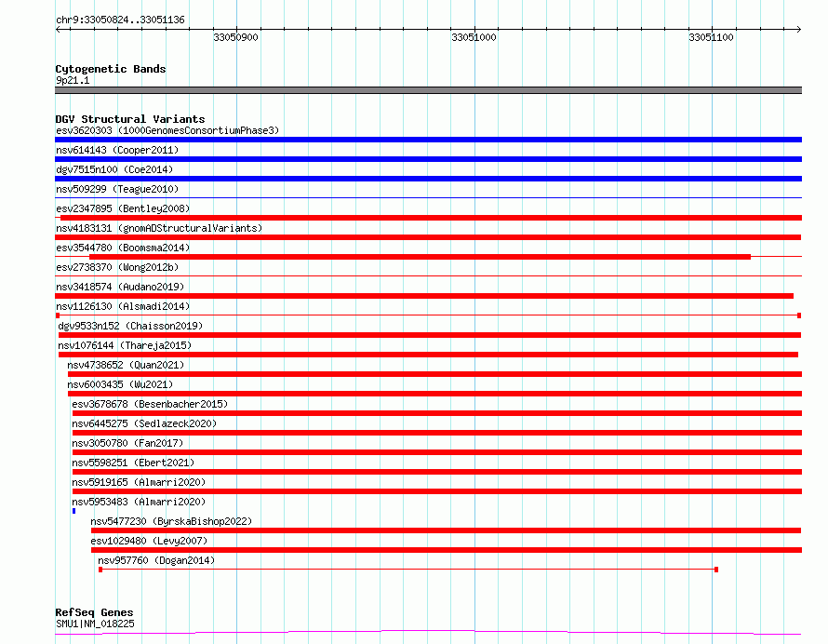Click left end marker of nsv957760 (Dogan2014)
Image resolution: width=828 pixels, height=644 pixels.
tap(100, 570)
